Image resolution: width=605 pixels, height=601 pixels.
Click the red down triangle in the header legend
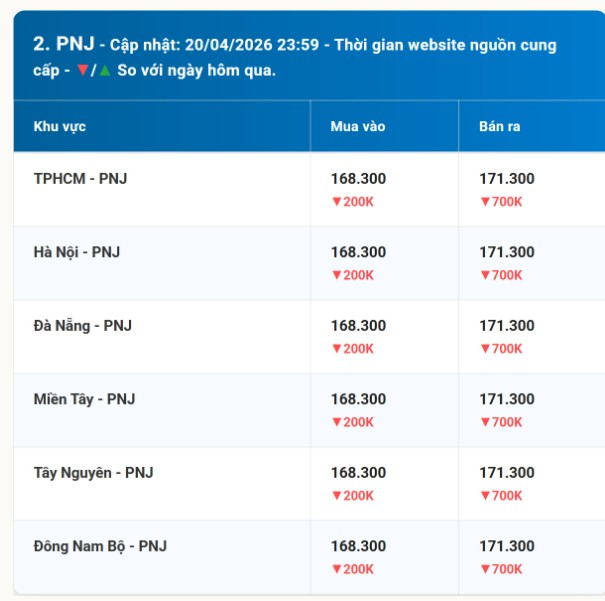point(81,71)
